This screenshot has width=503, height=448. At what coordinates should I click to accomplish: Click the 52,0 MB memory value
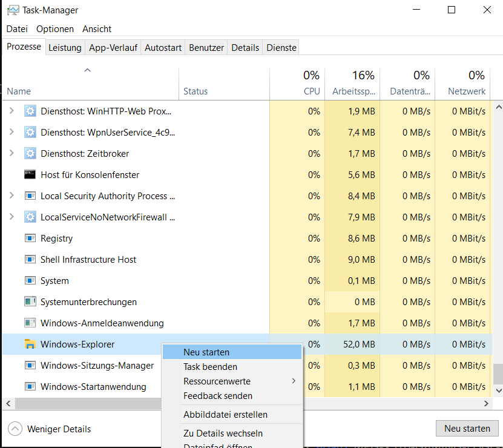pyautogui.click(x=359, y=344)
